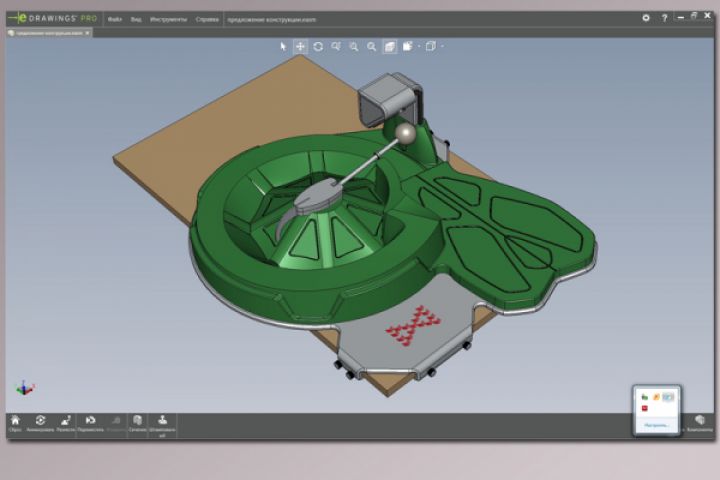The image size is (720, 480).
Task: Activate the Rotate view tool
Action: pyautogui.click(x=318, y=46)
